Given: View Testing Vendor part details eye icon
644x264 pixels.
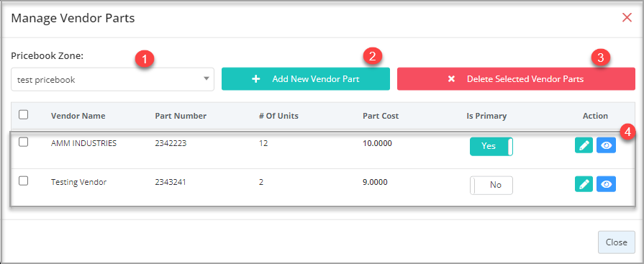Looking at the screenshot, I should [x=606, y=184].
